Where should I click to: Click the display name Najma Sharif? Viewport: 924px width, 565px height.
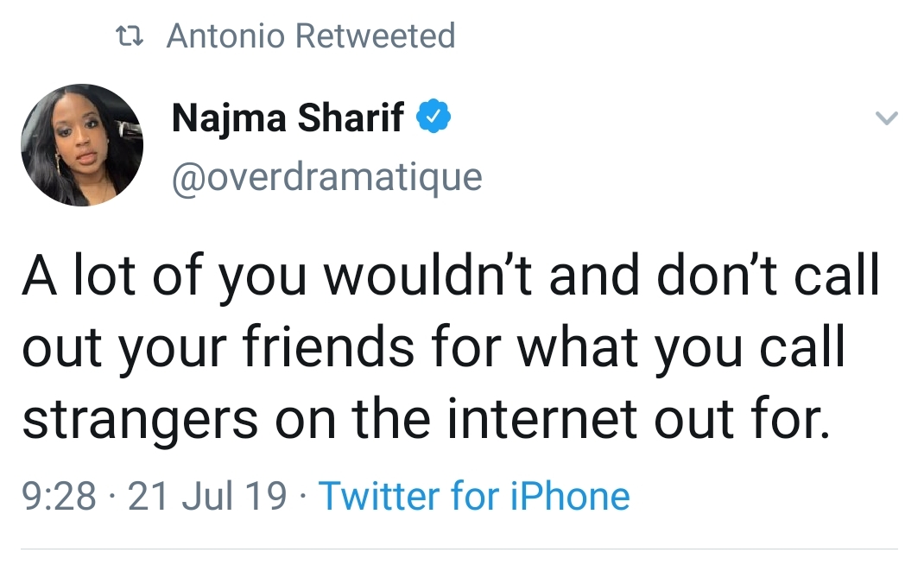pos(288,118)
